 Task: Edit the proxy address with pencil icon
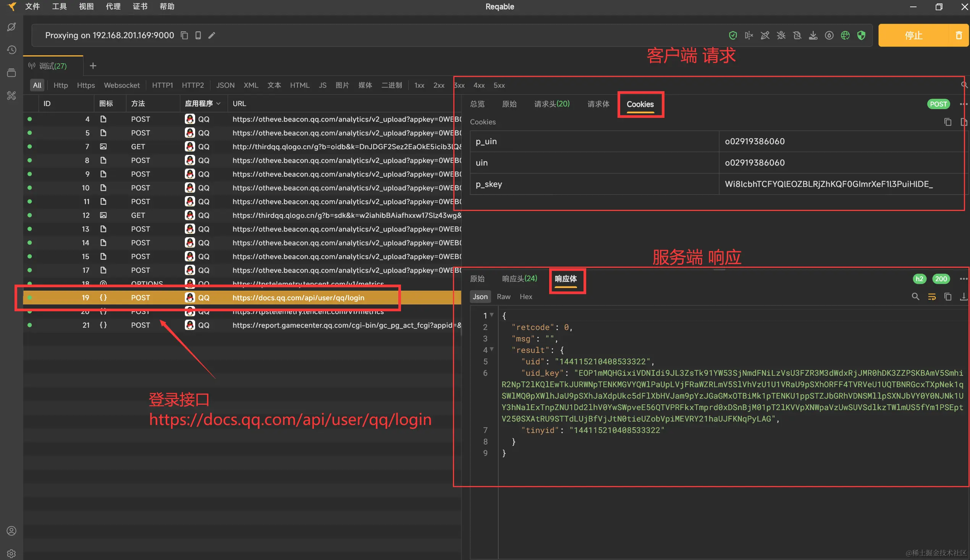(212, 35)
